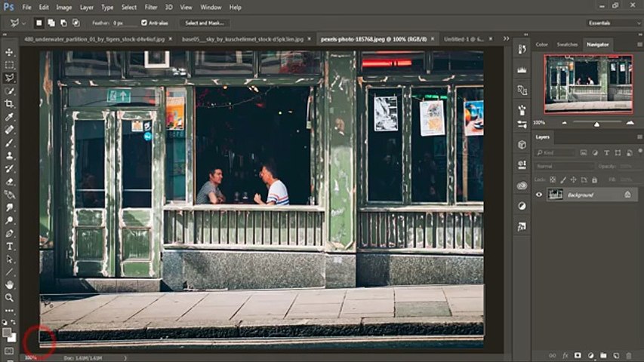644x362 pixels.
Task: Click the foreground color swatch
Action: tap(7, 332)
